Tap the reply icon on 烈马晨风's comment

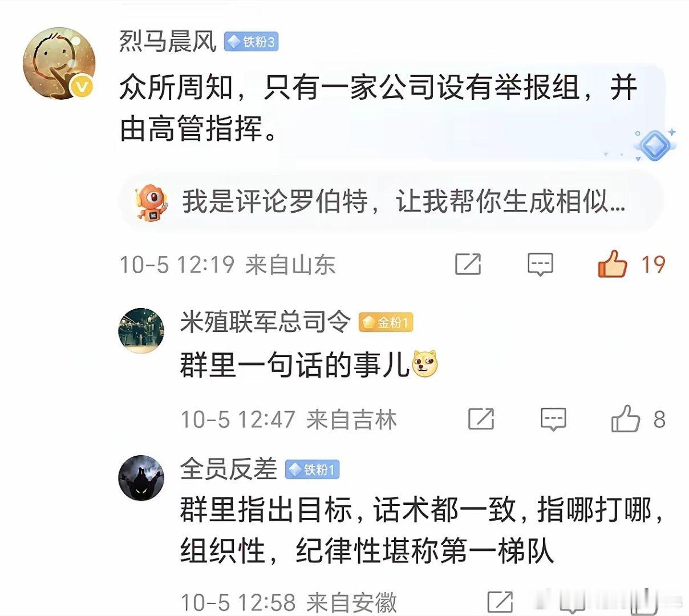click(x=540, y=265)
